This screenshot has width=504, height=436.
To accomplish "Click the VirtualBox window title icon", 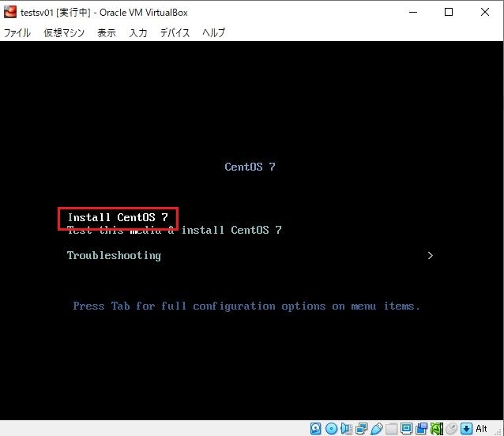I will pyautogui.click(x=10, y=12).
